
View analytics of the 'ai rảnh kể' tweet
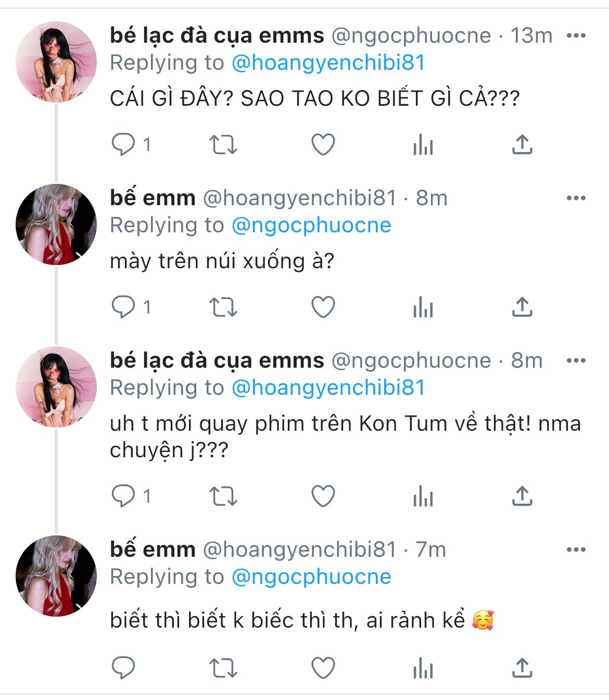(423, 668)
